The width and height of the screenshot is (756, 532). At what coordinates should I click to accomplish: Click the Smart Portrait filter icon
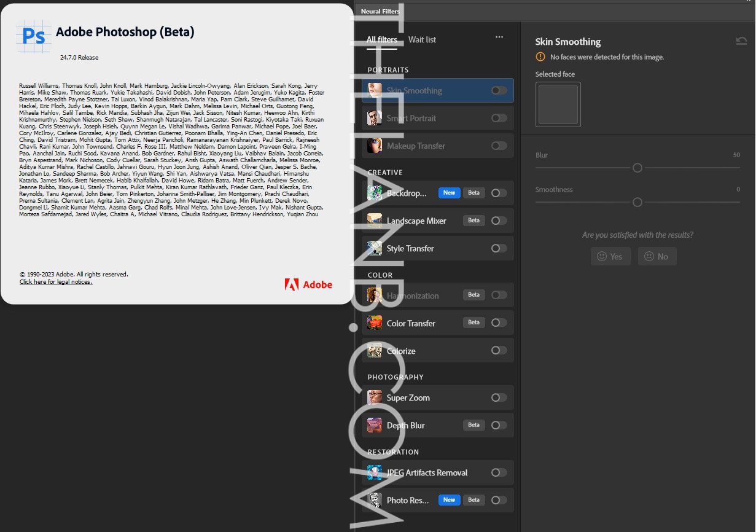(375, 118)
